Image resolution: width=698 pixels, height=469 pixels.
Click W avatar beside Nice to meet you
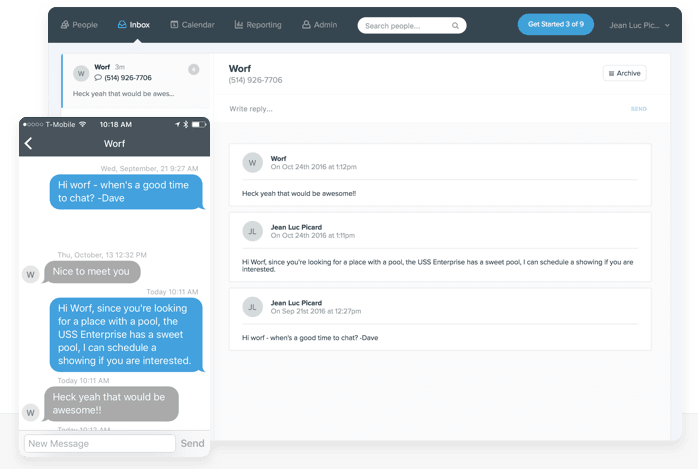[x=31, y=273]
